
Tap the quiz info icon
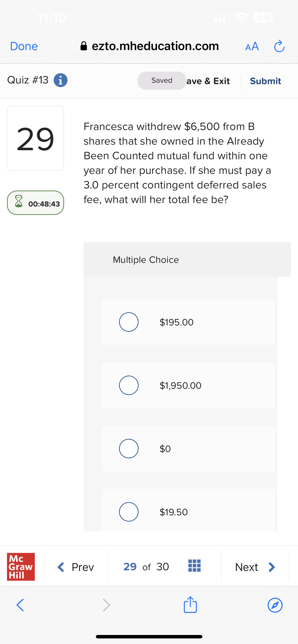point(61,80)
